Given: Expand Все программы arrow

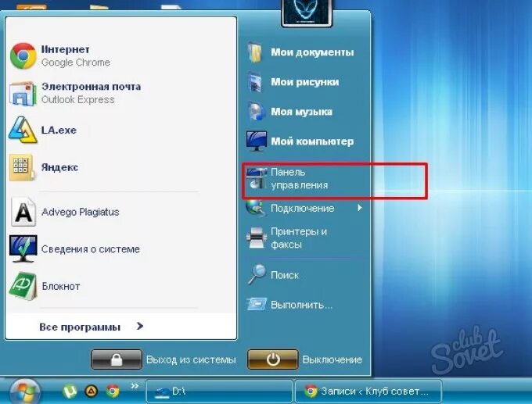Looking at the screenshot, I should [140, 326].
